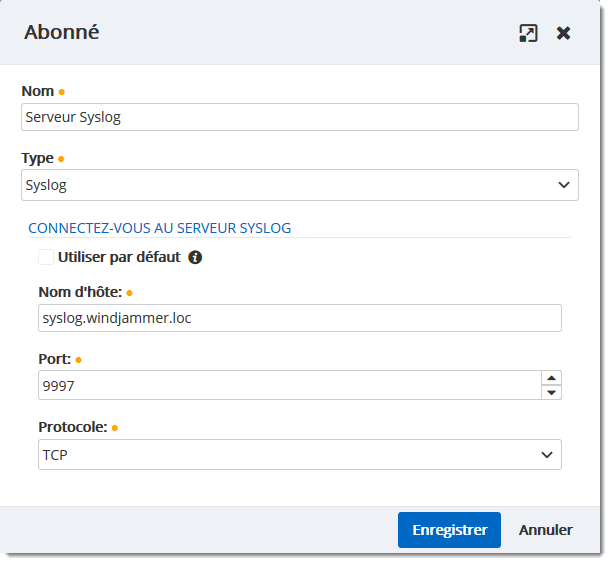Click the info icon beside Utiliser par défaut
The height and width of the screenshot is (563, 610).
click(x=195, y=257)
